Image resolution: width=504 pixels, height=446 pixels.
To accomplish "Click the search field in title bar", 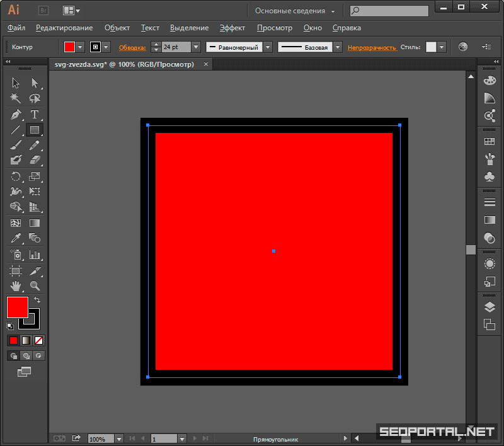I will (x=394, y=11).
